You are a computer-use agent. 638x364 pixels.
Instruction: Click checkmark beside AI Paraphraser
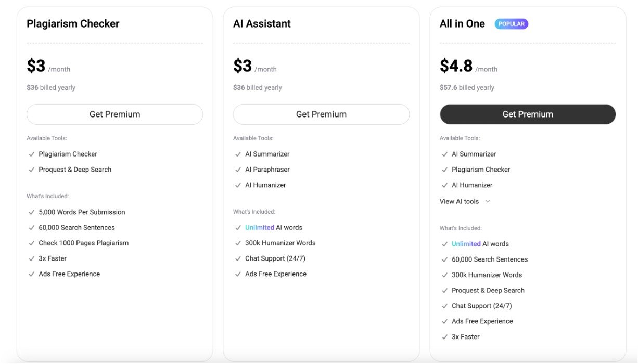tap(238, 170)
